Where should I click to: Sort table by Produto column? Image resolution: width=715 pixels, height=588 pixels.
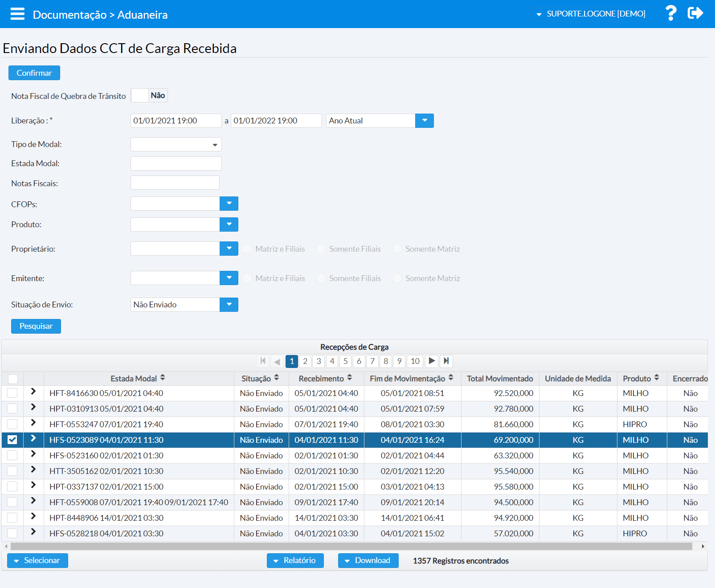(x=657, y=378)
